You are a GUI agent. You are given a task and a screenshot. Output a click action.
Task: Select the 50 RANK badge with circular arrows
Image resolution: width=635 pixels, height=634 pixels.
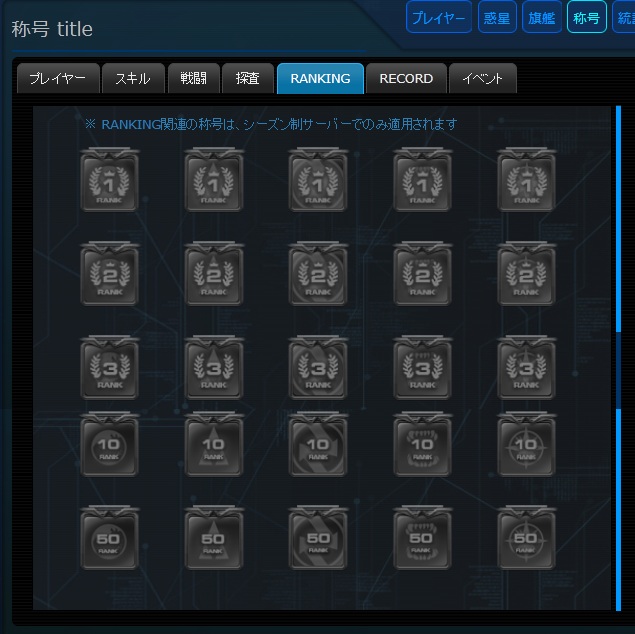pos(318,538)
